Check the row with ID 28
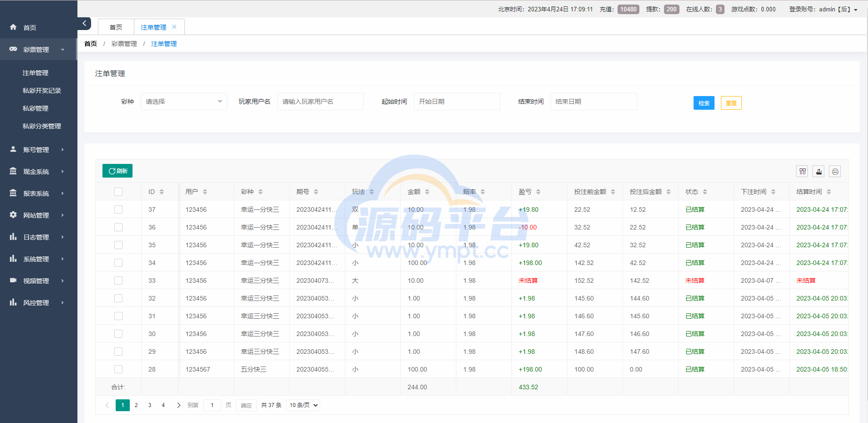 click(x=118, y=369)
